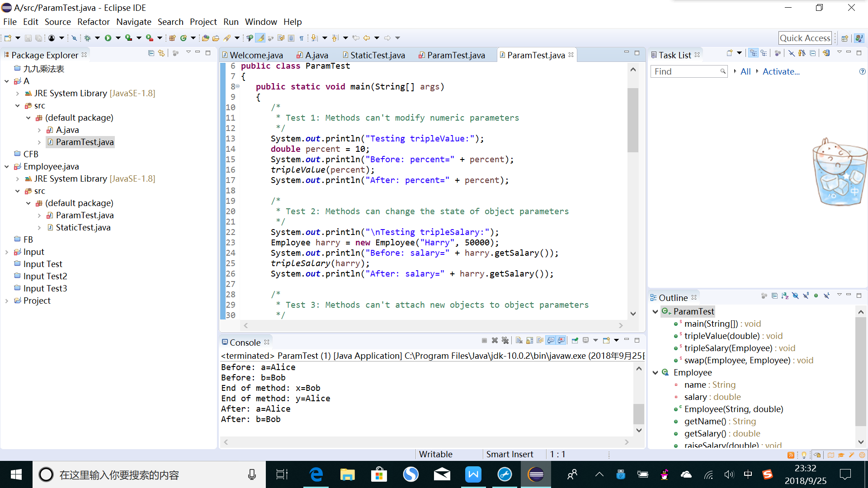Viewport: 868px width, 488px height.
Task: Click Quick Access search box
Action: [x=805, y=38]
